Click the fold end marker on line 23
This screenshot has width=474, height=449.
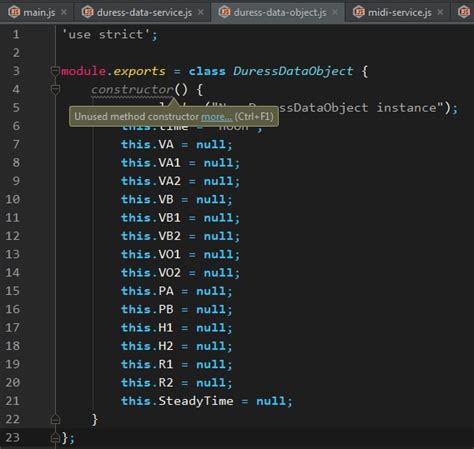[55, 437]
